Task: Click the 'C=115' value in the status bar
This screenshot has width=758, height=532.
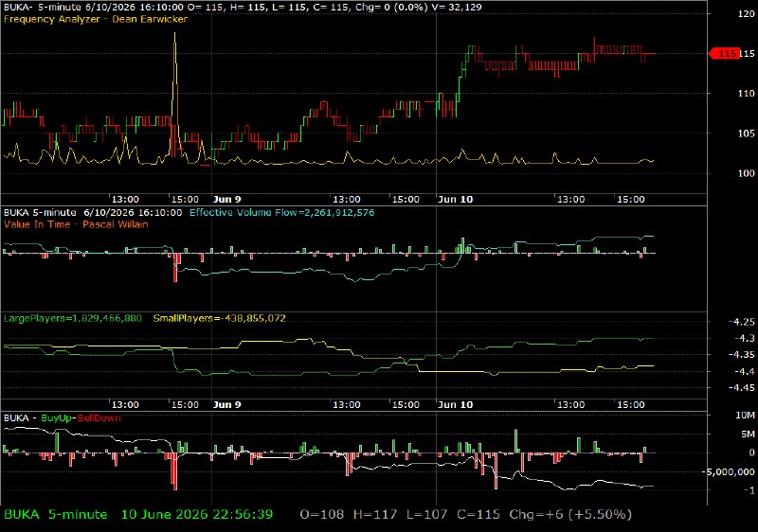Action: [478, 515]
